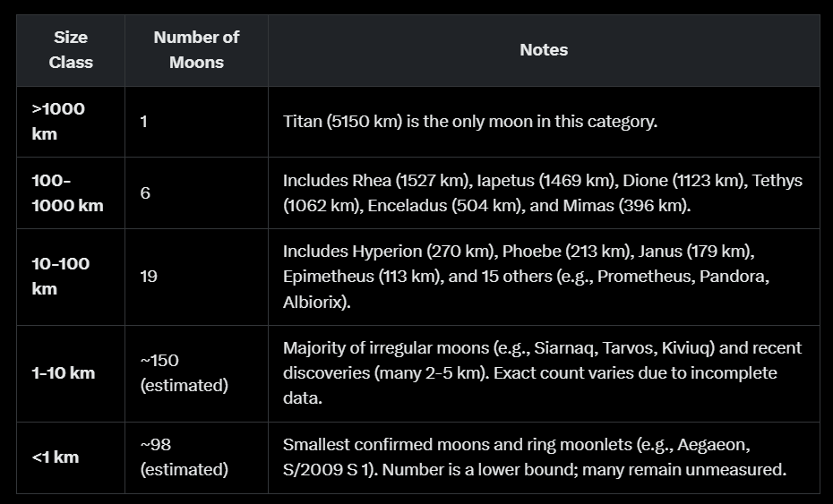
Task: Click the Size Class column header
Action: pyautogui.click(x=71, y=50)
